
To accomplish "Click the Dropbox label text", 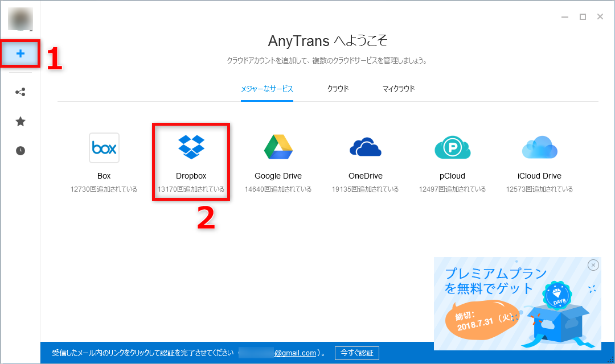I will 191,176.
